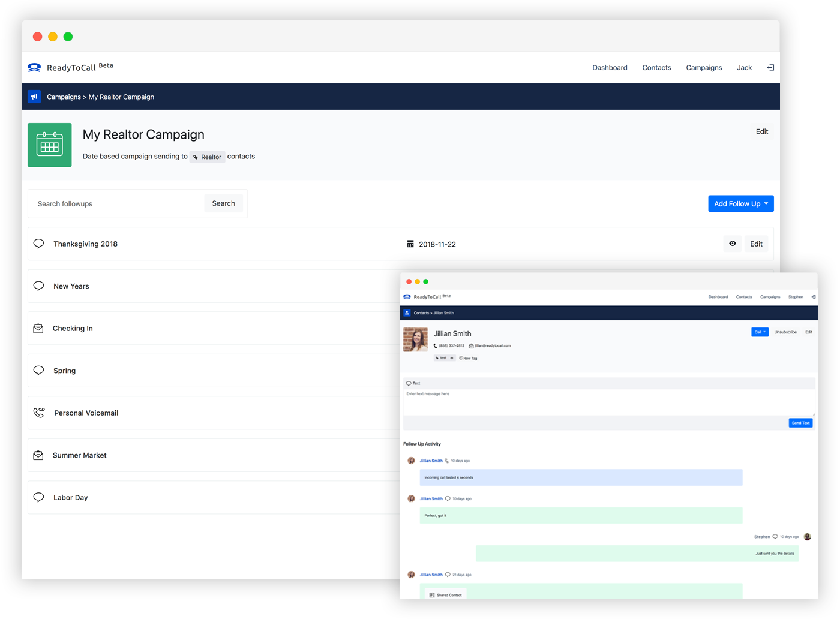Click the Jillian Smith link dated 21 days ago
The height and width of the screenshot is (619, 840).
431,575
